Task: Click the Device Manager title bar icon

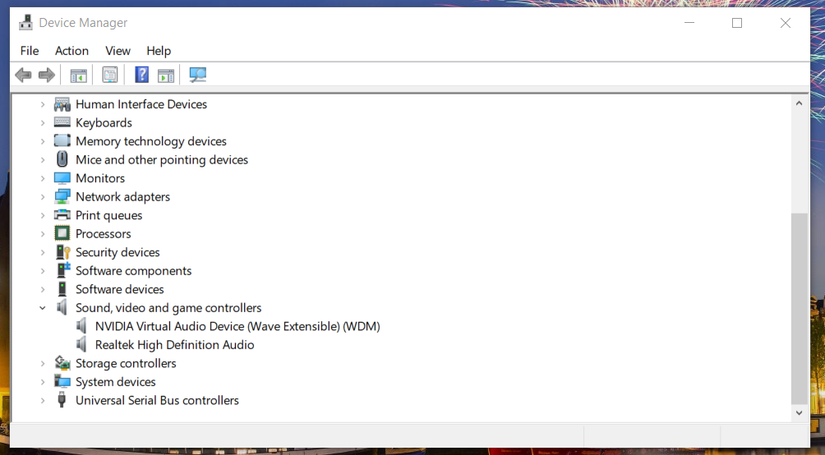Action: pos(26,23)
